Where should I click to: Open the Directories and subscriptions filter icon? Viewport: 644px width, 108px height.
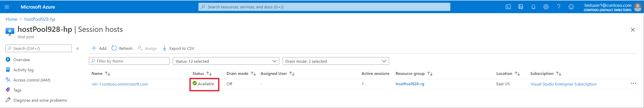(x=521, y=7)
